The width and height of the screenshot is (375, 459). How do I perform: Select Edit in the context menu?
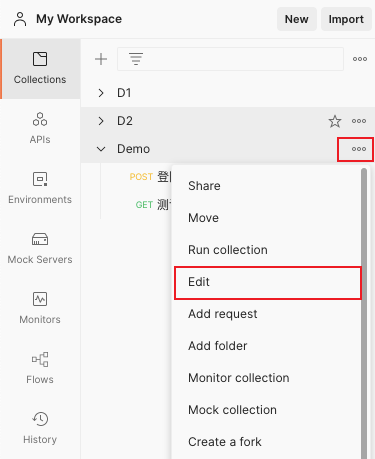pos(267,282)
